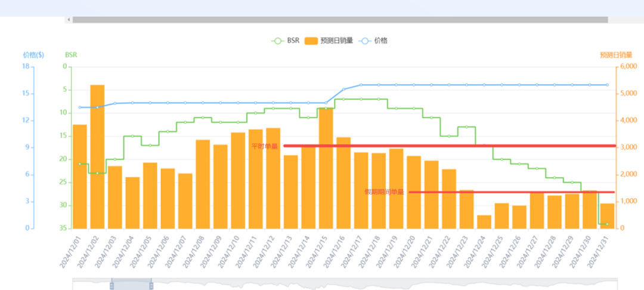Viewport: 644px width, 290px height.
Task: Click the green BSR point at 2024/12/01
Action: tap(80, 164)
